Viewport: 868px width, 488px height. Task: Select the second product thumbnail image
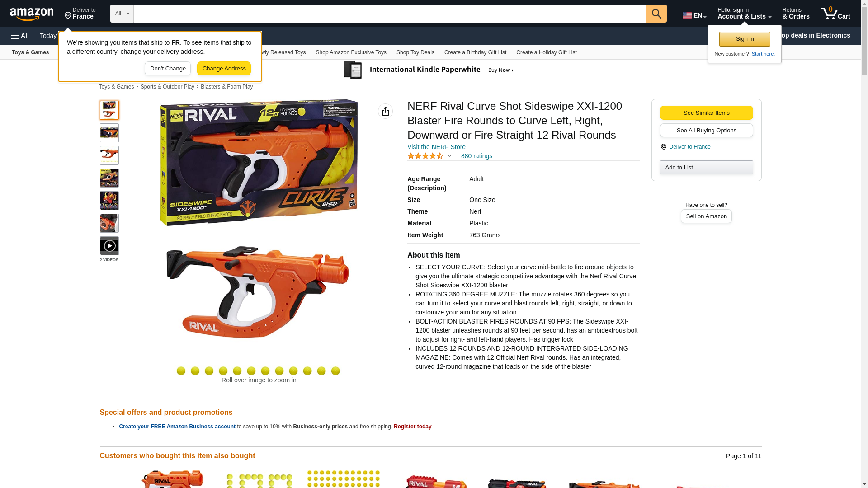[109, 133]
